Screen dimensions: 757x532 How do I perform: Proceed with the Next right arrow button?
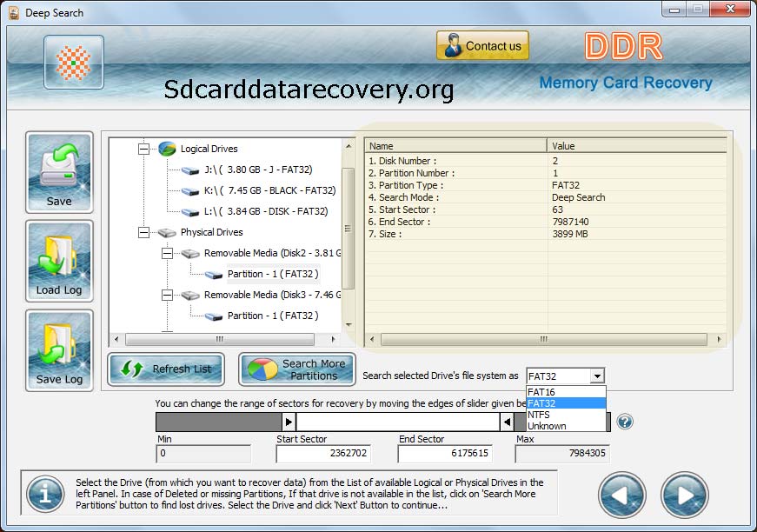[685, 495]
